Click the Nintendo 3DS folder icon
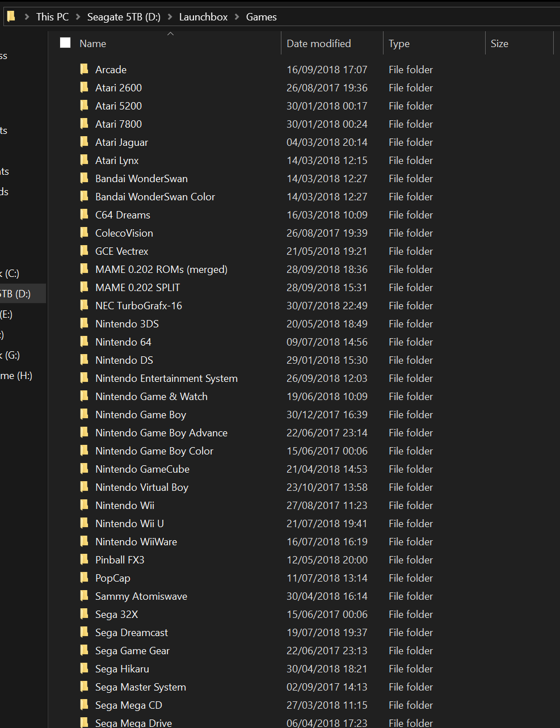The width and height of the screenshot is (560, 728). click(84, 323)
